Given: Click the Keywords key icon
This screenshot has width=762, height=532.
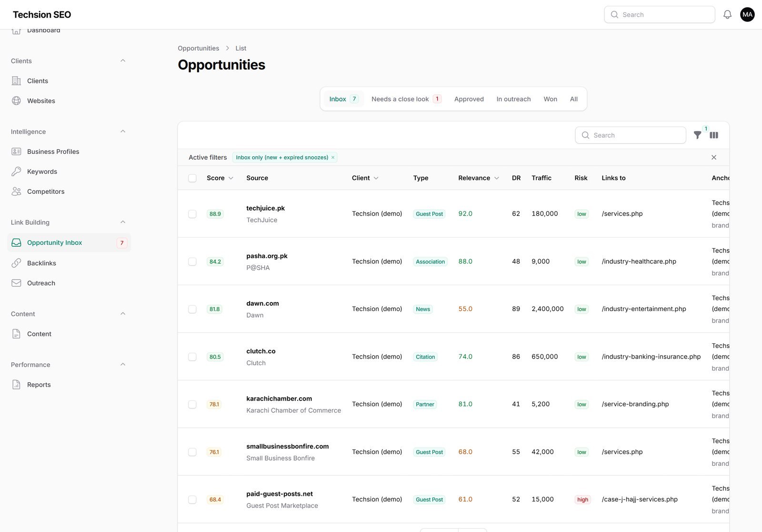Looking at the screenshot, I should 16,171.
